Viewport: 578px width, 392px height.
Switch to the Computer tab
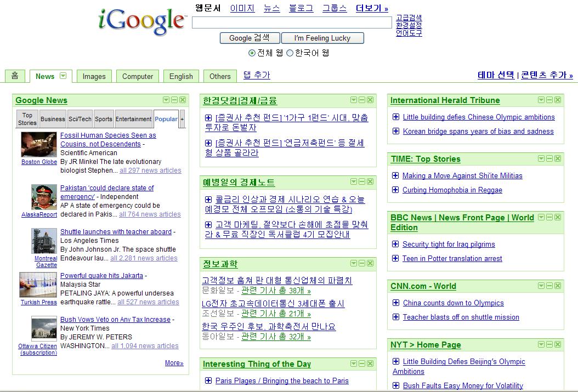point(138,76)
